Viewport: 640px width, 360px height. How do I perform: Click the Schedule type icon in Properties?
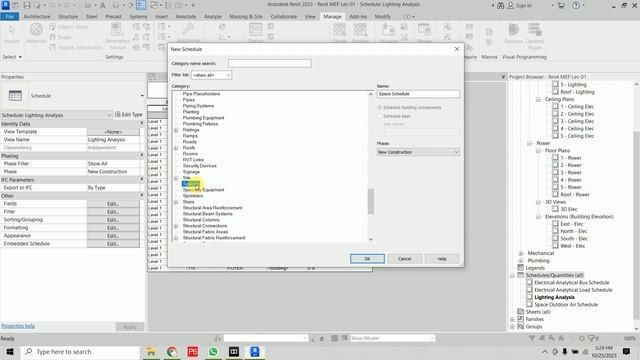tap(15, 96)
